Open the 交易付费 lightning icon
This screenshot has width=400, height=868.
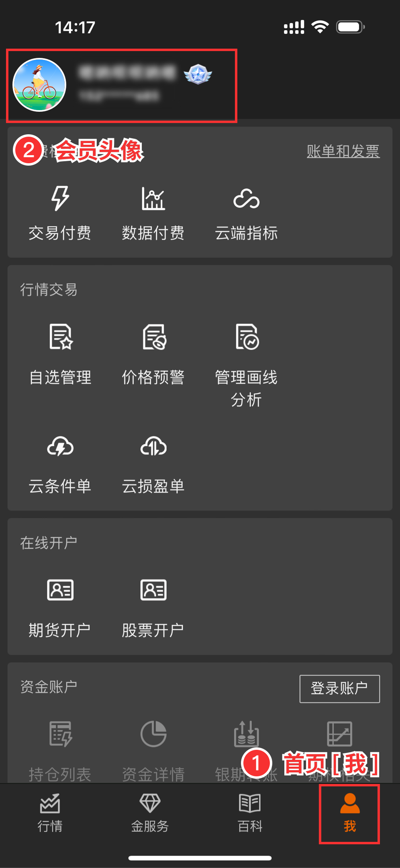click(x=60, y=199)
